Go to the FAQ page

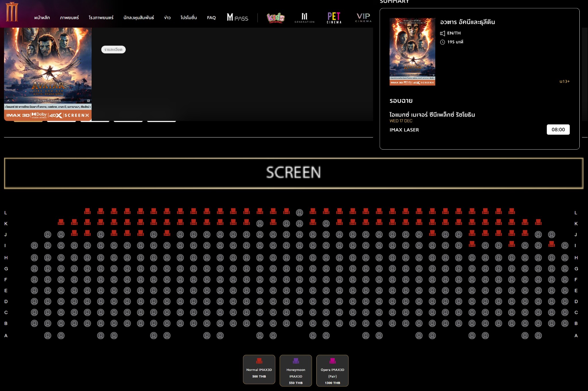coord(211,18)
